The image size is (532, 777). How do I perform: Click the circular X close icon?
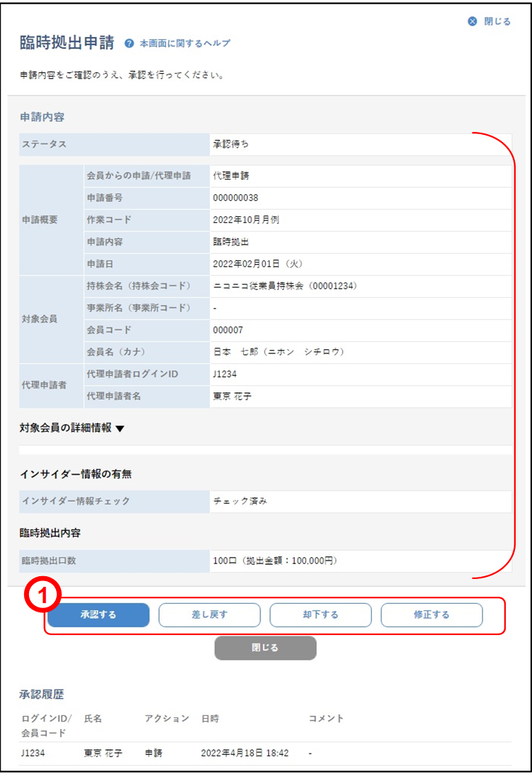pos(472,21)
